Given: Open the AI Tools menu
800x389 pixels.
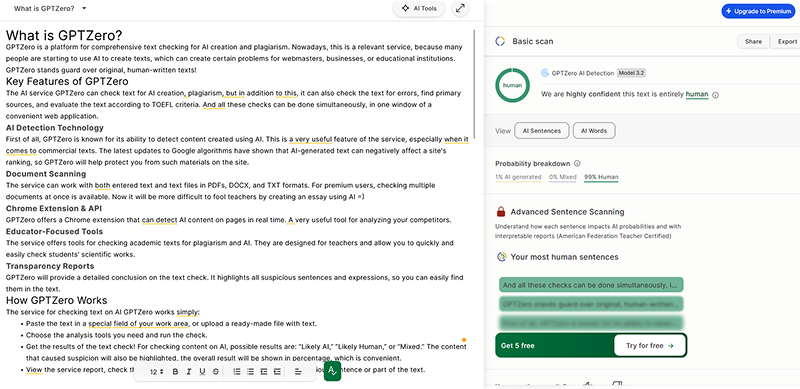Looking at the screenshot, I should [x=418, y=8].
